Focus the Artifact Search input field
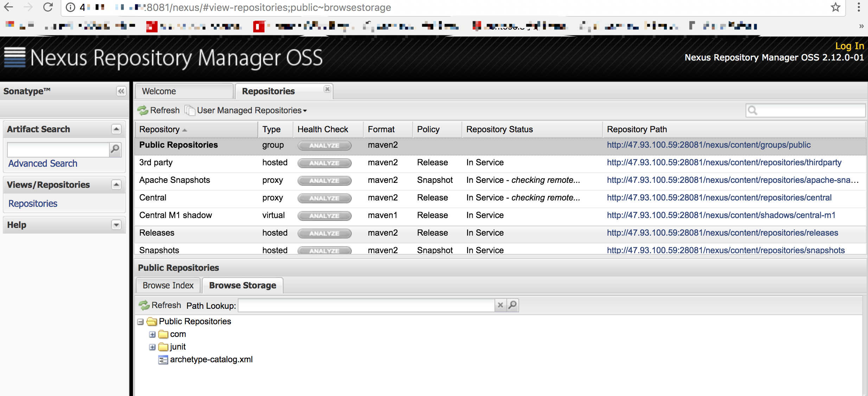The width and height of the screenshot is (868, 396). click(x=58, y=149)
